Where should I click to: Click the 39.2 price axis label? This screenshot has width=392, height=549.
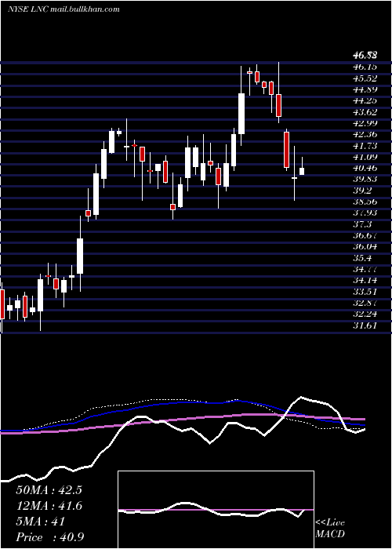(x=362, y=191)
